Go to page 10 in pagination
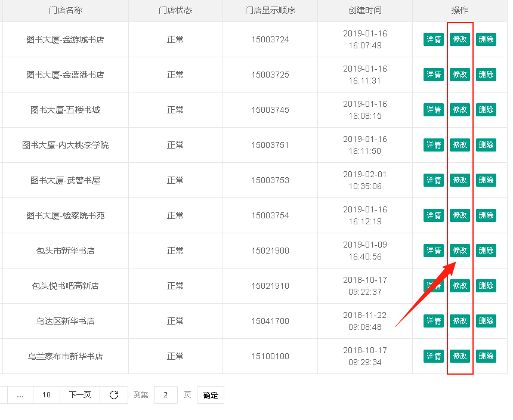The image size is (513, 420). click(47, 395)
